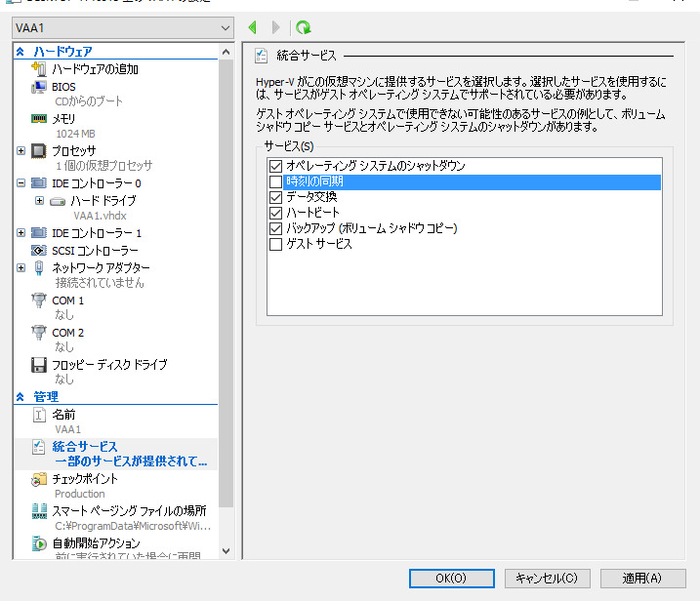Viewport: 700px width, 601px height.
Task: Click the OK(O) button
Action: (451, 579)
